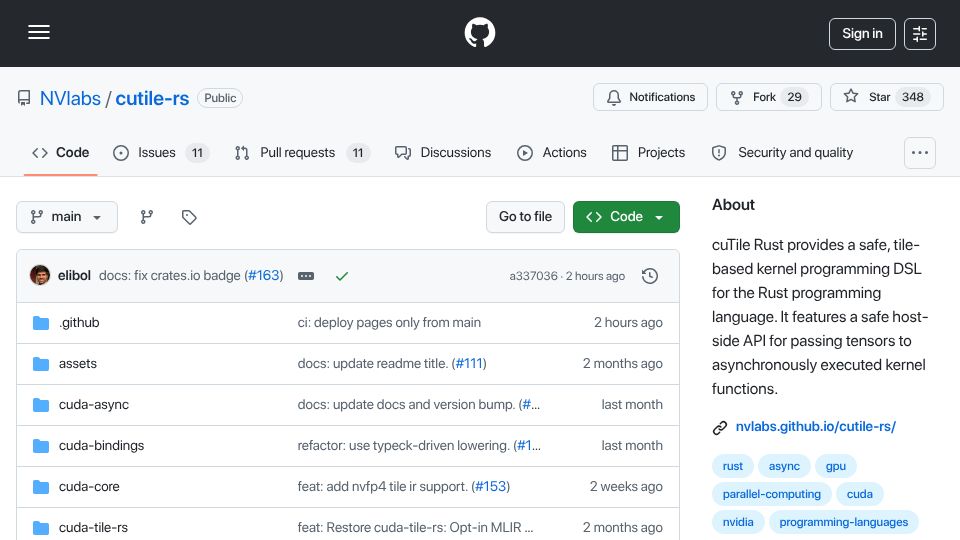Viewport: 960px width, 540px height.
Task: Open the cuda-core folder
Action: [x=89, y=487]
